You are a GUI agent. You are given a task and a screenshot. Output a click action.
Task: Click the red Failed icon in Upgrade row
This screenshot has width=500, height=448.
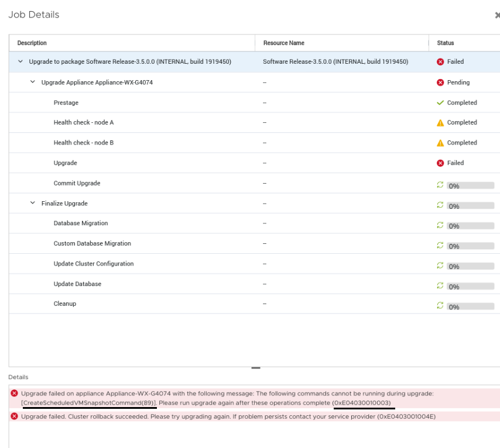(x=441, y=163)
